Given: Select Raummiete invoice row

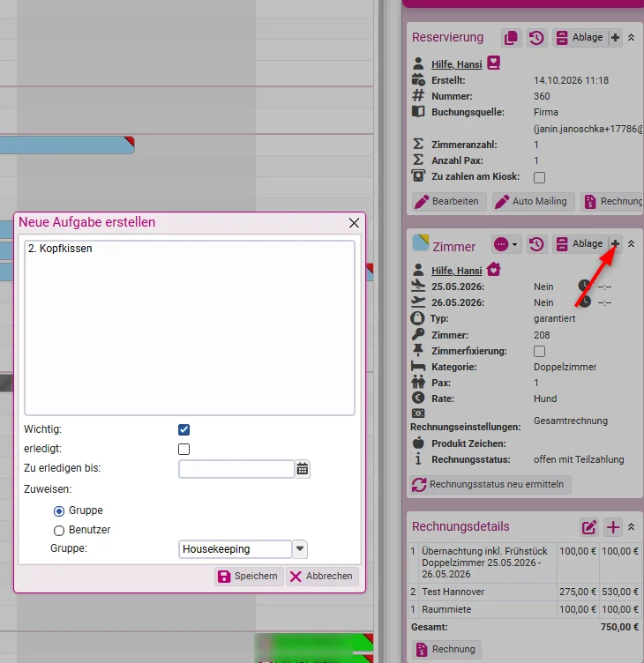Looking at the screenshot, I should pos(524,610).
